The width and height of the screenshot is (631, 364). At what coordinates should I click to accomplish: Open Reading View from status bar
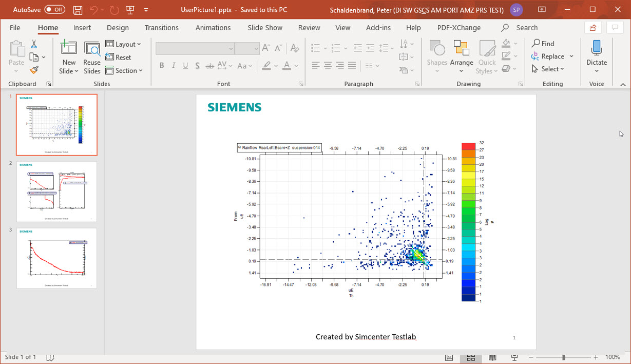pos(492,357)
